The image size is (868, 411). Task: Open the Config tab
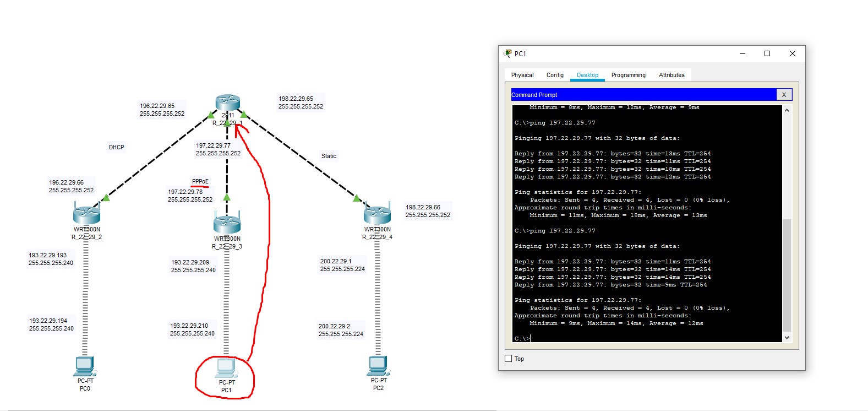point(555,75)
